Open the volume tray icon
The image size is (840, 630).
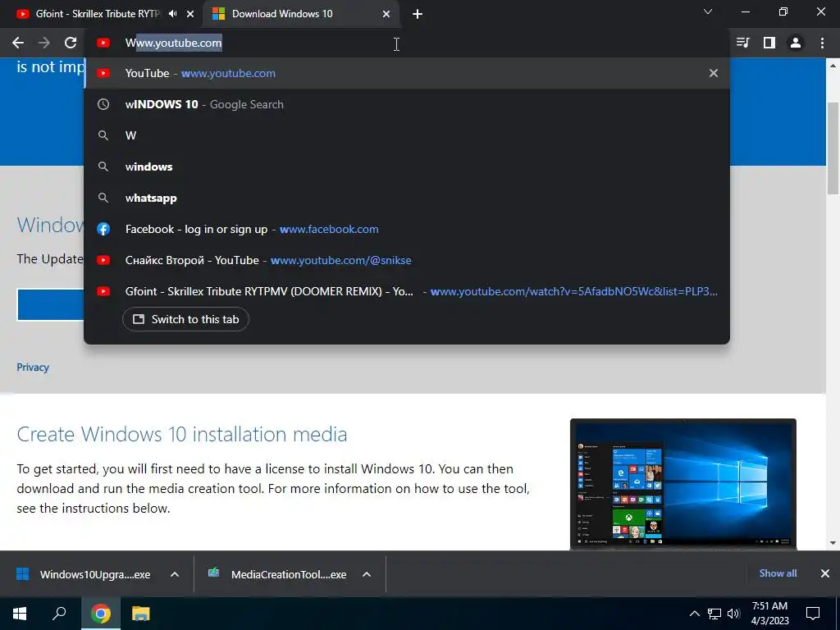(733, 614)
